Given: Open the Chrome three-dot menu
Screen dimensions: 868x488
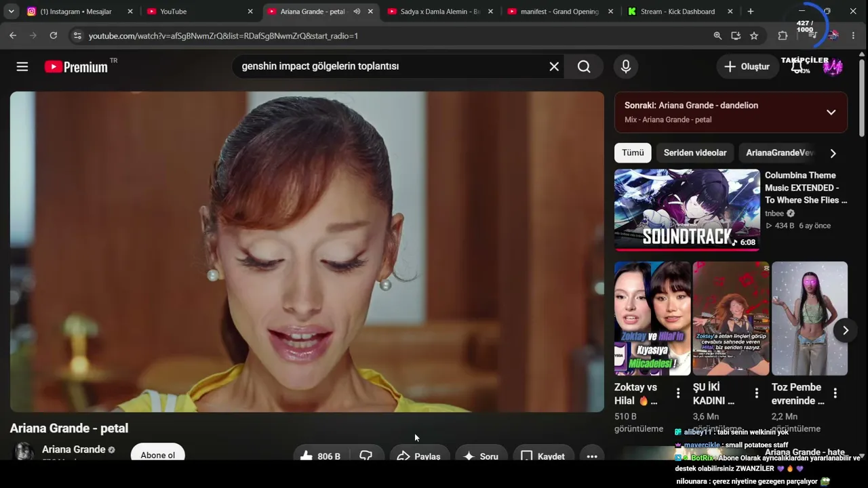Looking at the screenshot, I should (x=854, y=35).
